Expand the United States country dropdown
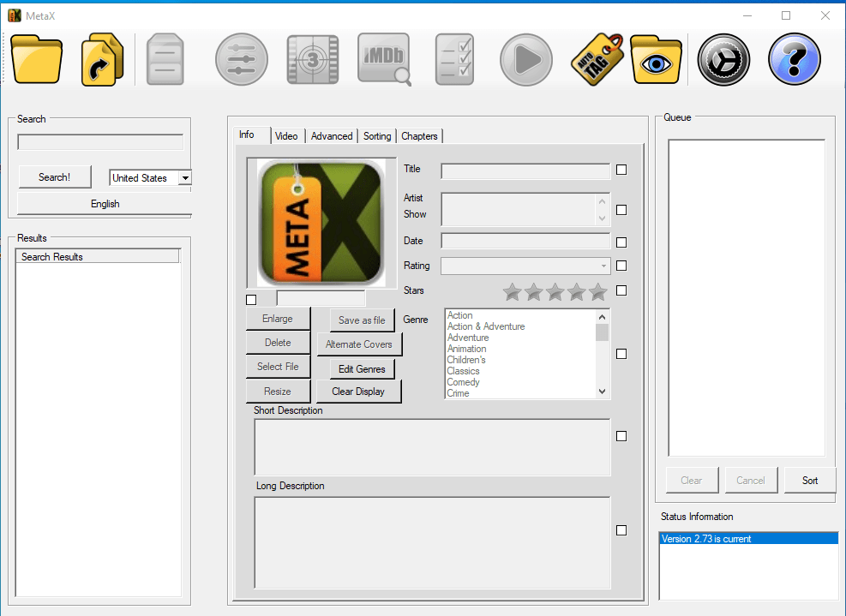The height and width of the screenshot is (616, 846). pyautogui.click(x=185, y=178)
